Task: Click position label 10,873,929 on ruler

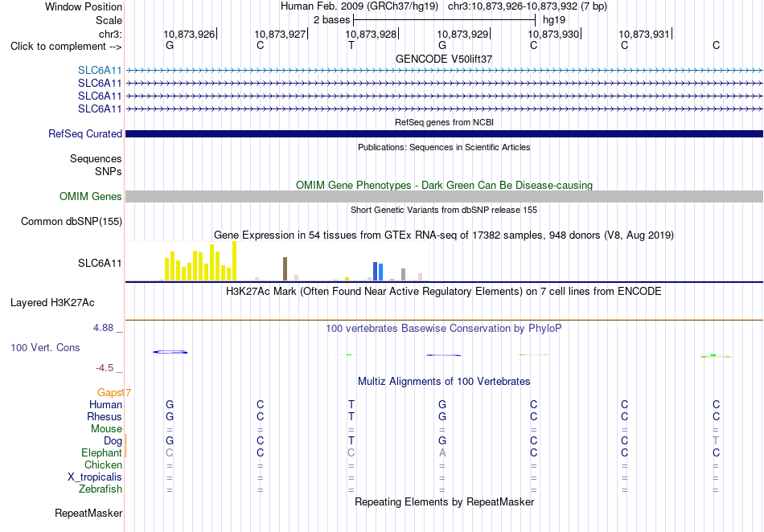Action: [462, 34]
